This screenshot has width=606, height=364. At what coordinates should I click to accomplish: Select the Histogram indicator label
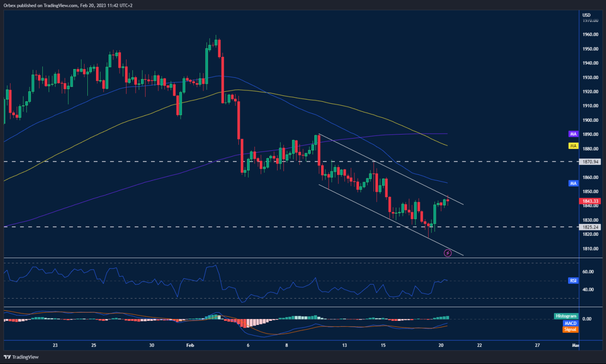click(566, 316)
